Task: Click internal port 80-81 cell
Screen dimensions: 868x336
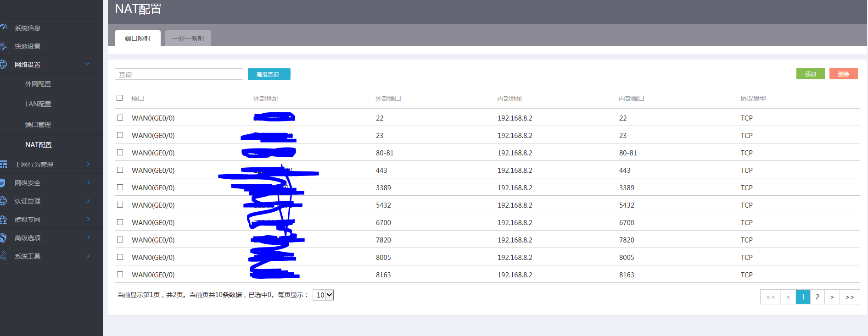Action: (628, 153)
